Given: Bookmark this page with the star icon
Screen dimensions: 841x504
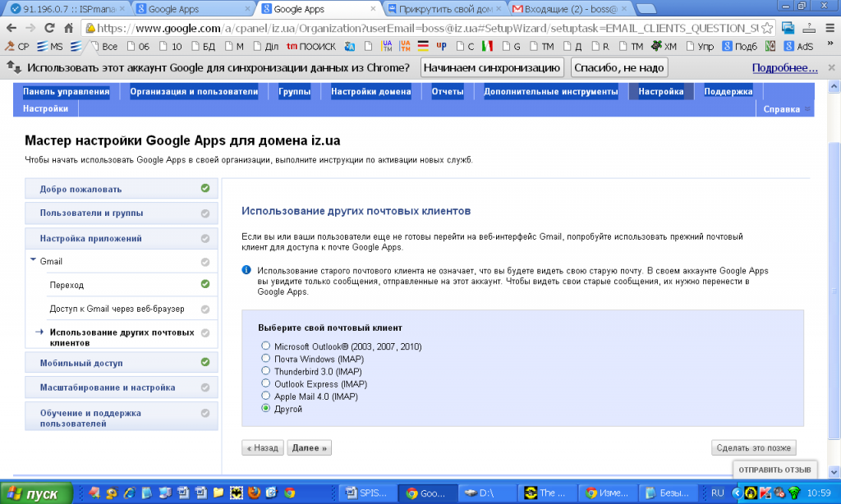Looking at the screenshot, I should point(767,28).
